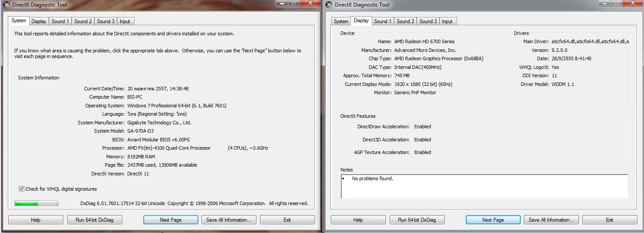Close the left DirectX Diagnostic window
This screenshot has width=644, height=233.
(311, 3)
